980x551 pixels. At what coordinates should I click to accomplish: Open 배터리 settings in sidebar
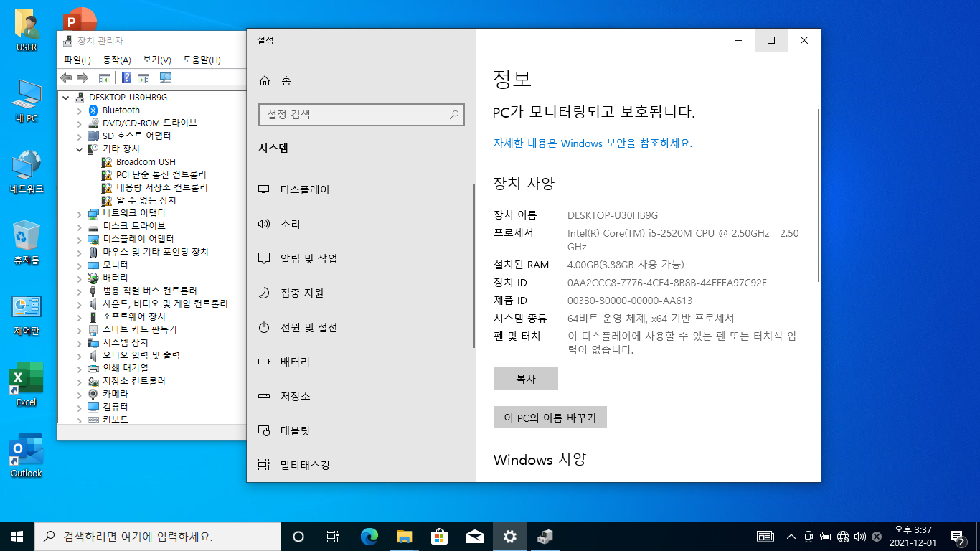tap(361, 362)
